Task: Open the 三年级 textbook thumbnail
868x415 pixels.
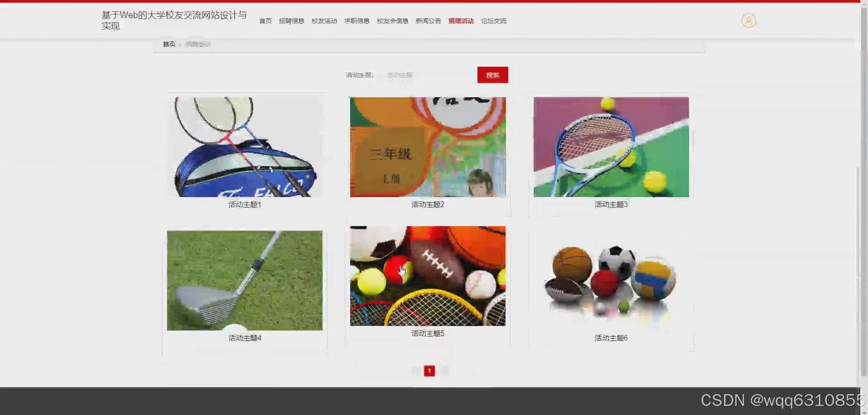Action: (x=428, y=147)
